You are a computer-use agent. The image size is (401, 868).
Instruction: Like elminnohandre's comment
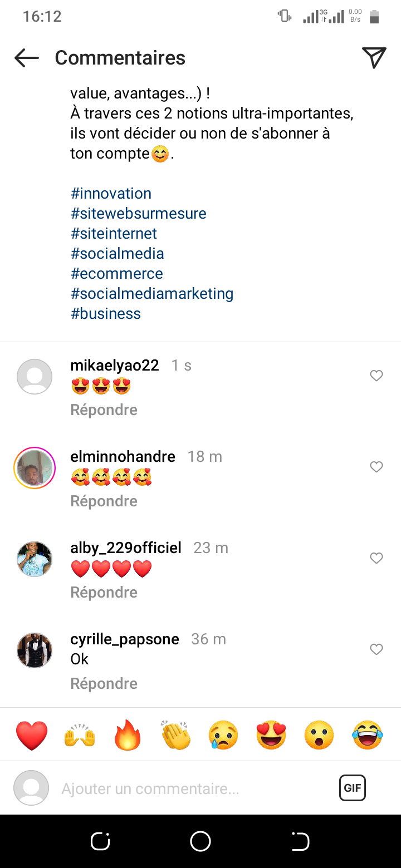[x=376, y=467]
